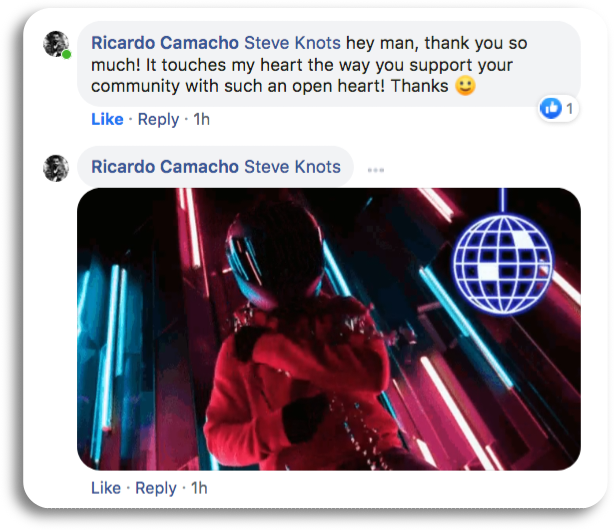614x530 pixels.
Task: Click the 1h timestamp under the GIF
Action: click(x=199, y=488)
